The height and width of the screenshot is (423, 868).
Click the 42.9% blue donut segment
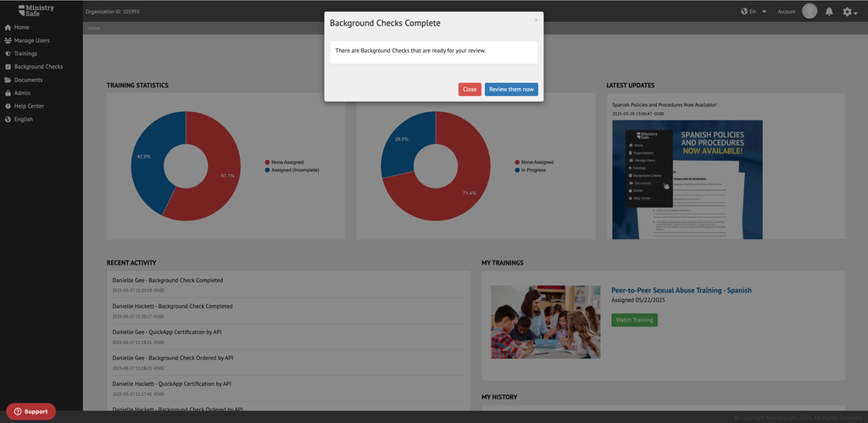point(153,158)
